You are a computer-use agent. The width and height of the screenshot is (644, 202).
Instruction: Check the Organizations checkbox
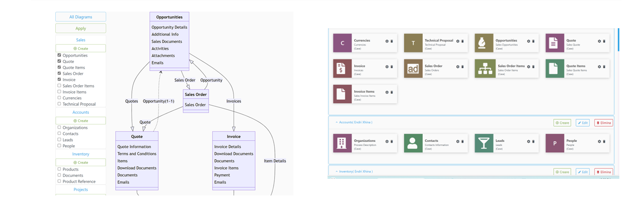[59, 127]
